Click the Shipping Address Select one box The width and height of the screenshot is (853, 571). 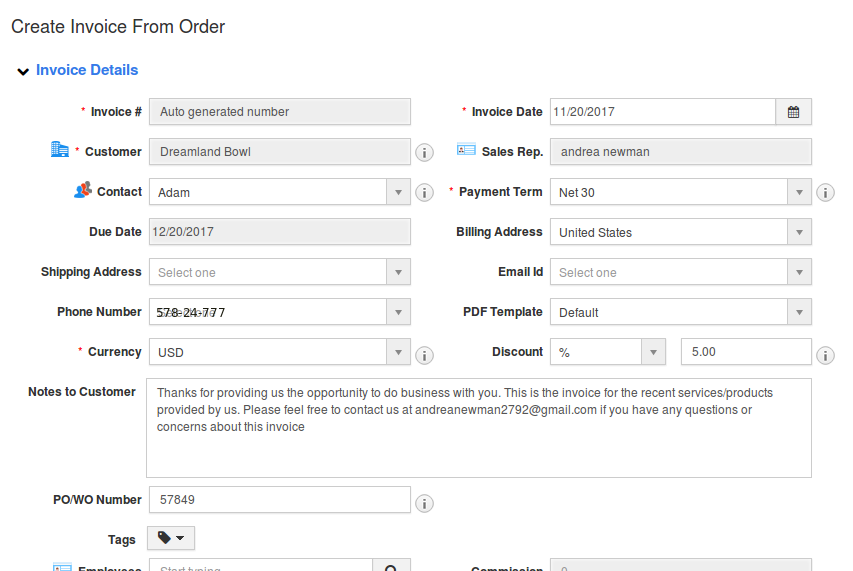[x=268, y=272]
